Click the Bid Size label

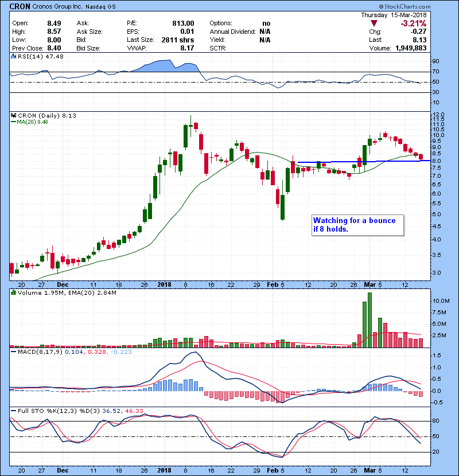[x=88, y=48]
